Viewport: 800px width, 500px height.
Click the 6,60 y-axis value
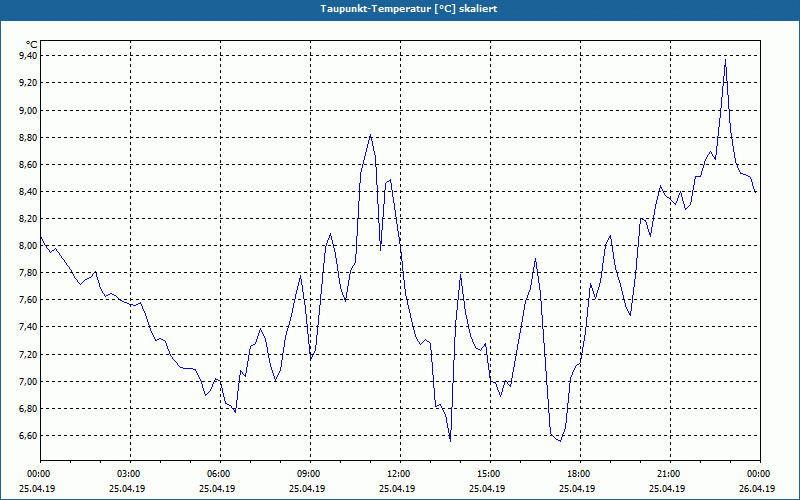click(28, 435)
